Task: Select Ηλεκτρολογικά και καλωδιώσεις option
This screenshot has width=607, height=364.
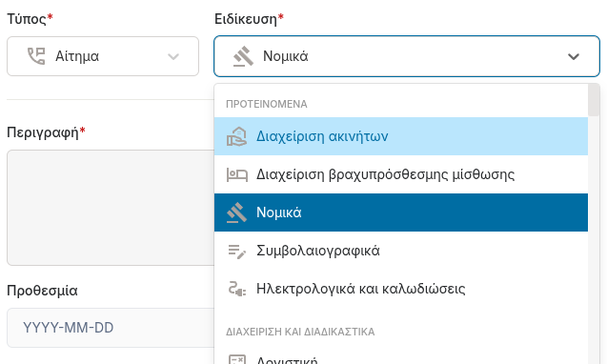Action: (401, 289)
